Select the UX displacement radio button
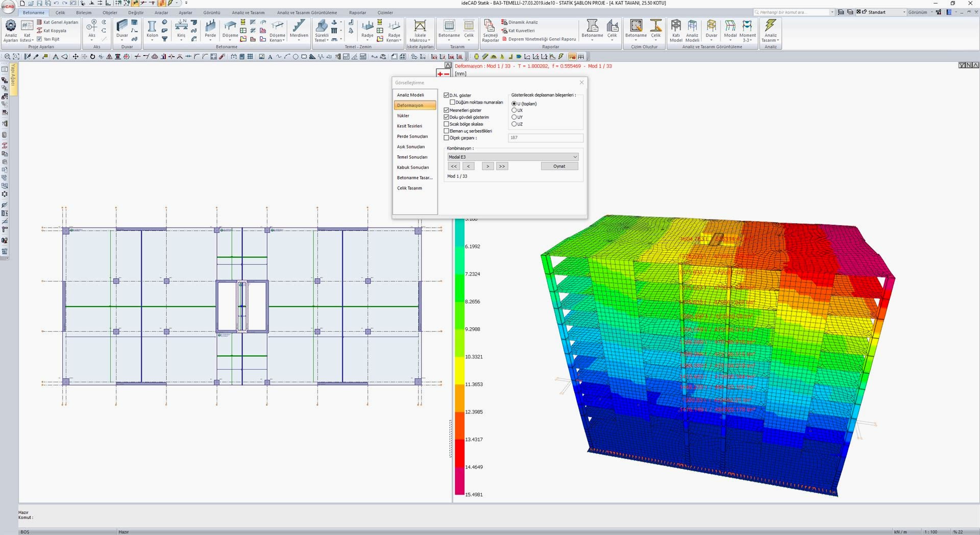Image resolution: width=980 pixels, height=535 pixels. click(x=514, y=110)
